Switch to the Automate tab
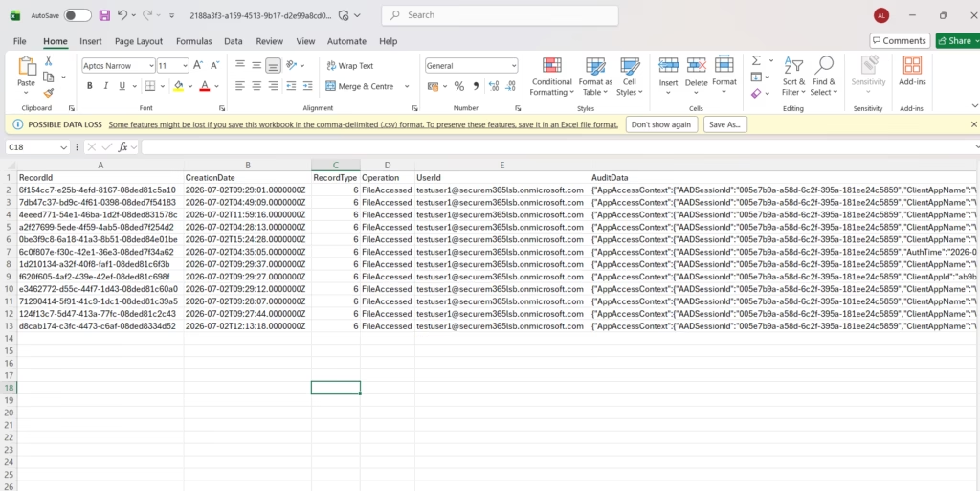 click(346, 41)
